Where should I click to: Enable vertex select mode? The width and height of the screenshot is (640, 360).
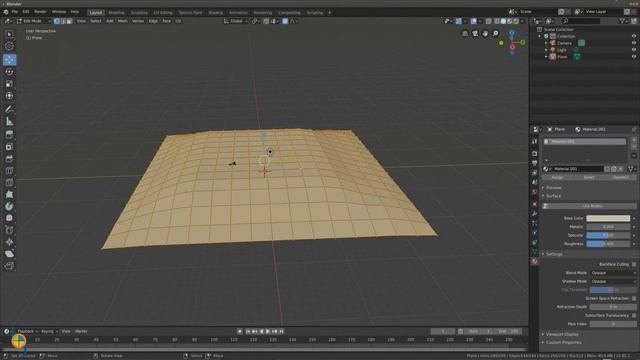[x=57, y=21]
